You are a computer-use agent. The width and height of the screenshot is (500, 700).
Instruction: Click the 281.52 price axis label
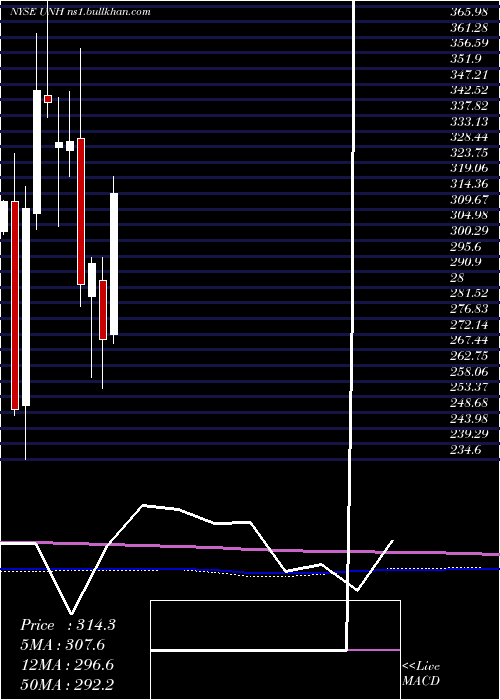tap(469, 294)
